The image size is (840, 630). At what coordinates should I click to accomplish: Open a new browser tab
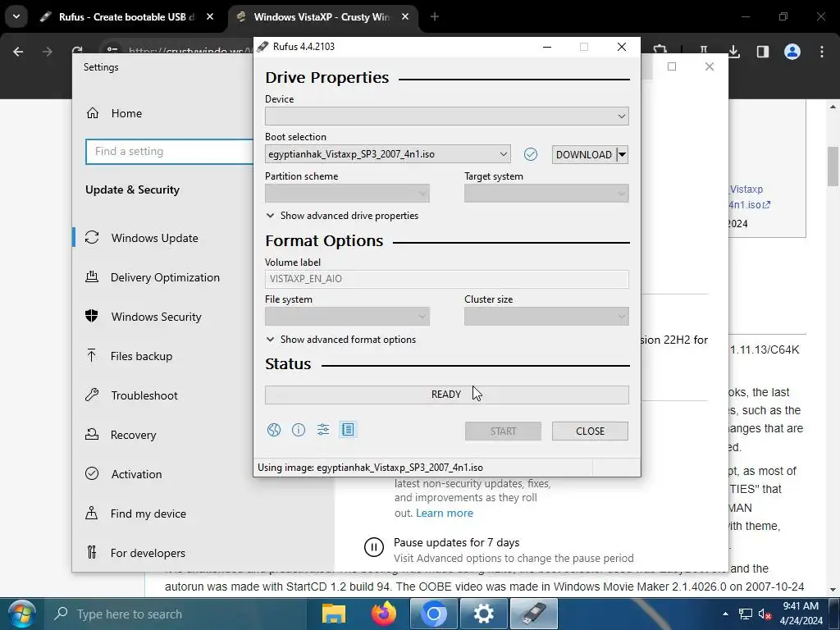click(435, 17)
